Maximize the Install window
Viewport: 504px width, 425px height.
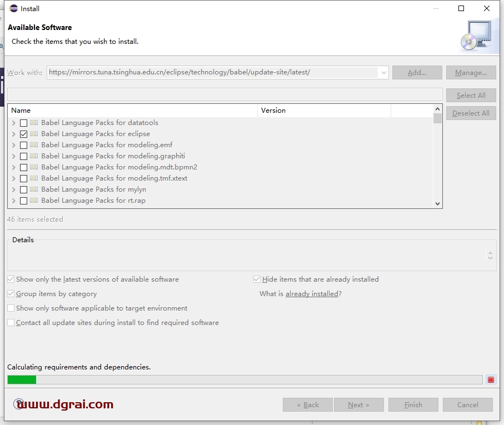(461, 8)
